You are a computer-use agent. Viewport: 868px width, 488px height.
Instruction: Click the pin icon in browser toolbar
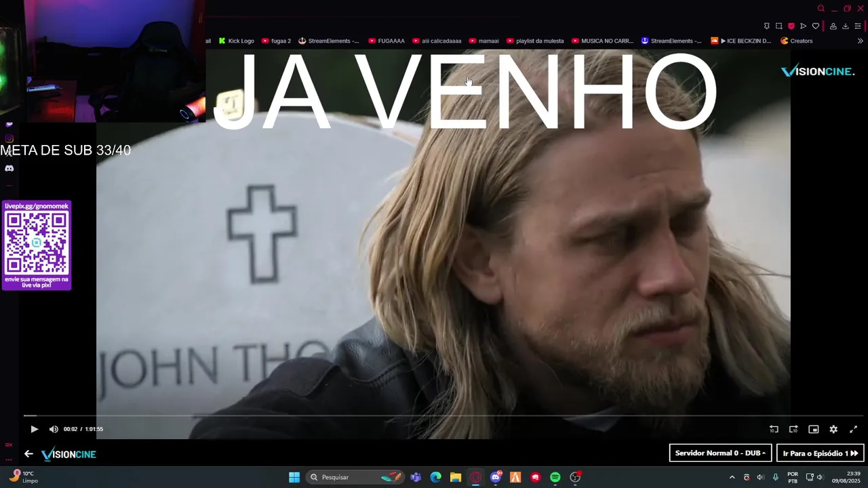pyautogui.click(x=766, y=26)
